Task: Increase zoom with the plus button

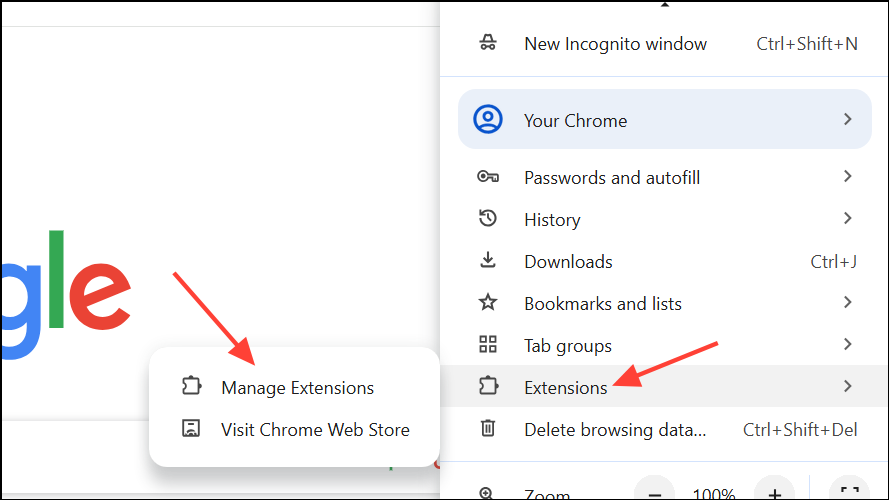Action: pos(773,493)
